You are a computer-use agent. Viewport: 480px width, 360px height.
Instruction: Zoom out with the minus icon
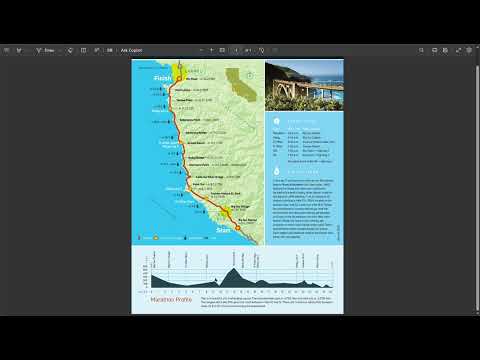[201, 50]
